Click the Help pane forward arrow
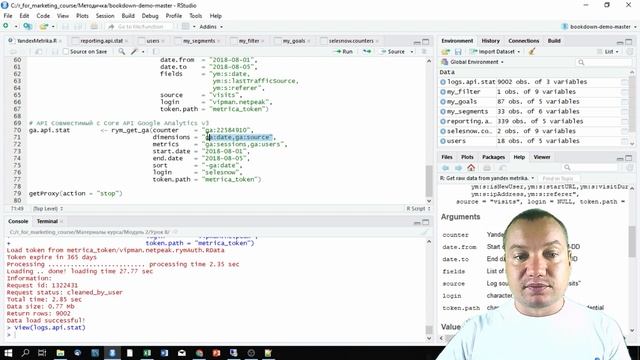Viewport: 640px width, 360px height. point(458,168)
